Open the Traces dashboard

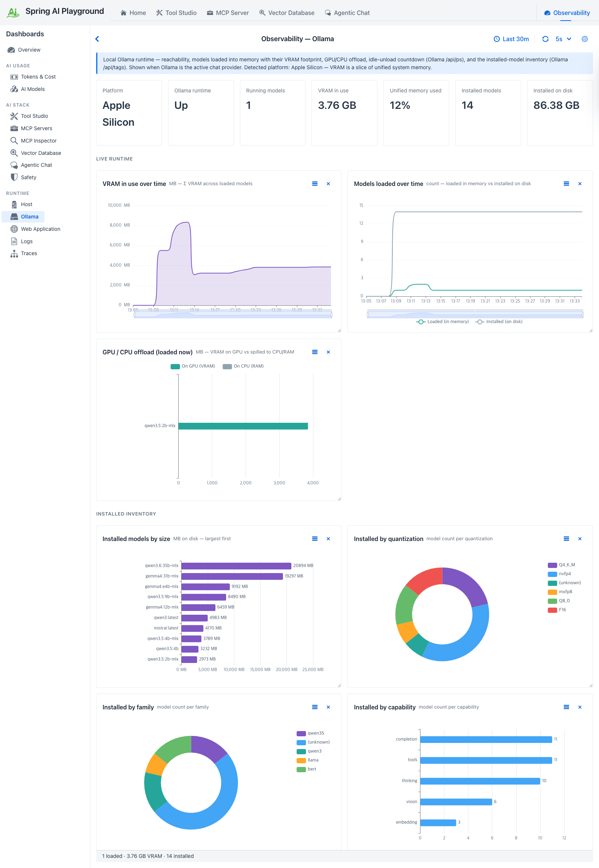pyautogui.click(x=24, y=254)
